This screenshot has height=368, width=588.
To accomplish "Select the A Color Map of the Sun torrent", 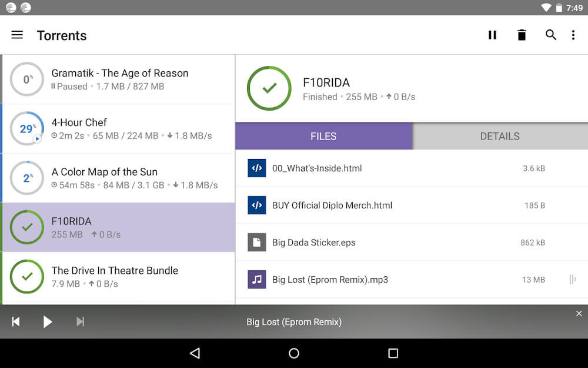I will tap(119, 178).
